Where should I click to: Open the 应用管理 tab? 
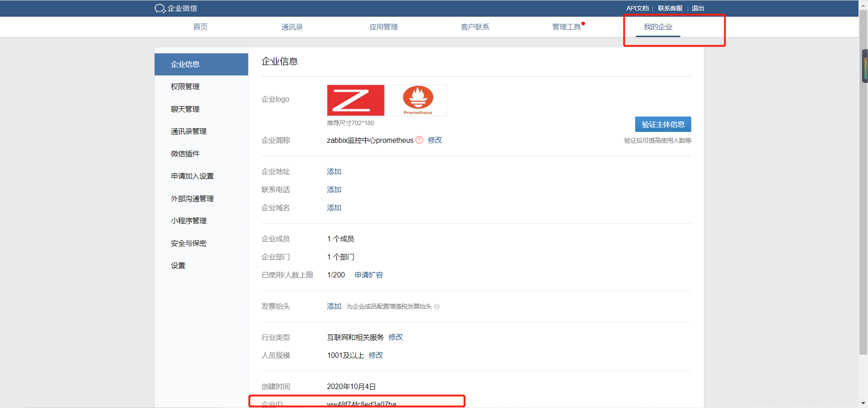click(383, 27)
